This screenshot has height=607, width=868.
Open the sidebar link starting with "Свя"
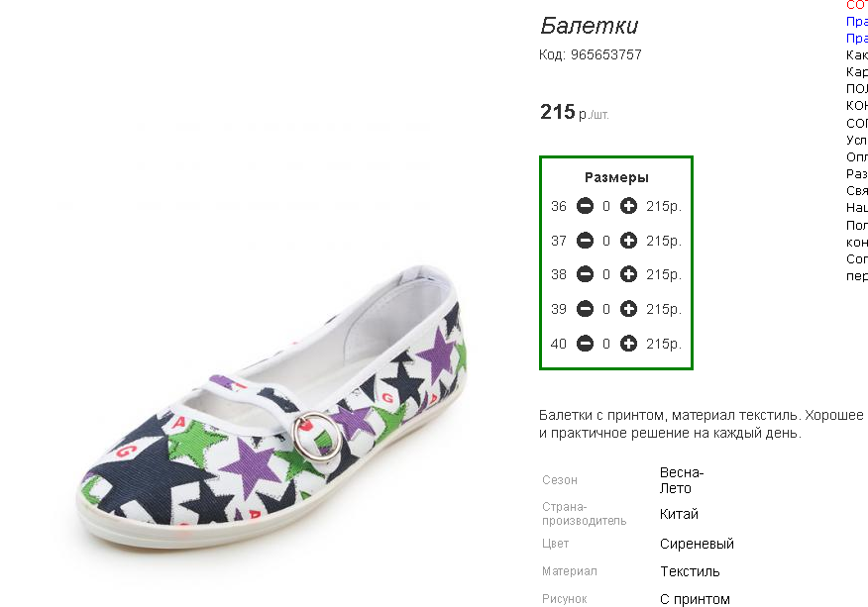857,190
